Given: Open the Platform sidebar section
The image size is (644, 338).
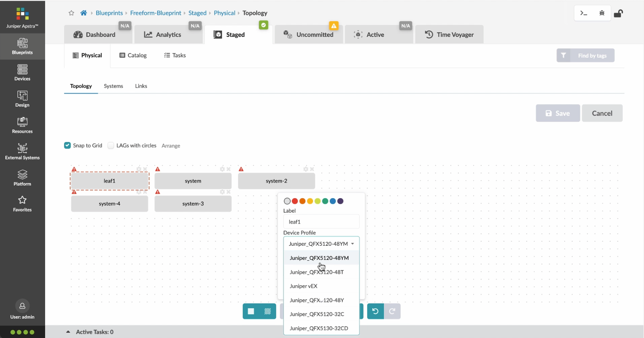Looking at the screenshot, I should coord(22,178).
